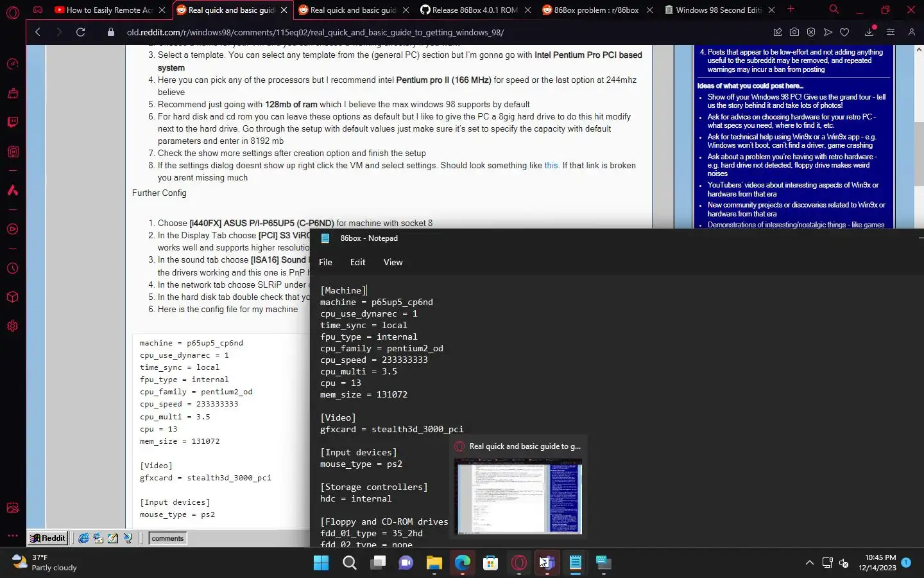The width and height of the screenshot is (924, 578).
Task: Search open tabs with magnifier icon
Action: click(834, 10)
